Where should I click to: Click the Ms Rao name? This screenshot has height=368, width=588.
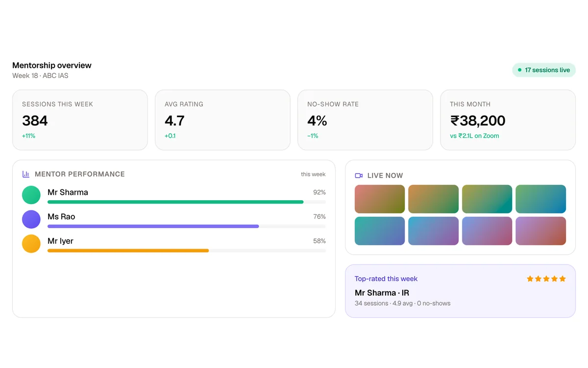[x=61, y=217]
